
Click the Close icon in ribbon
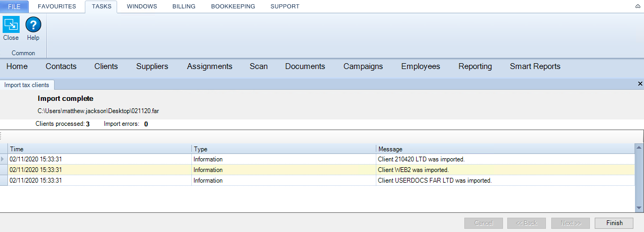[x=11, y=29]
